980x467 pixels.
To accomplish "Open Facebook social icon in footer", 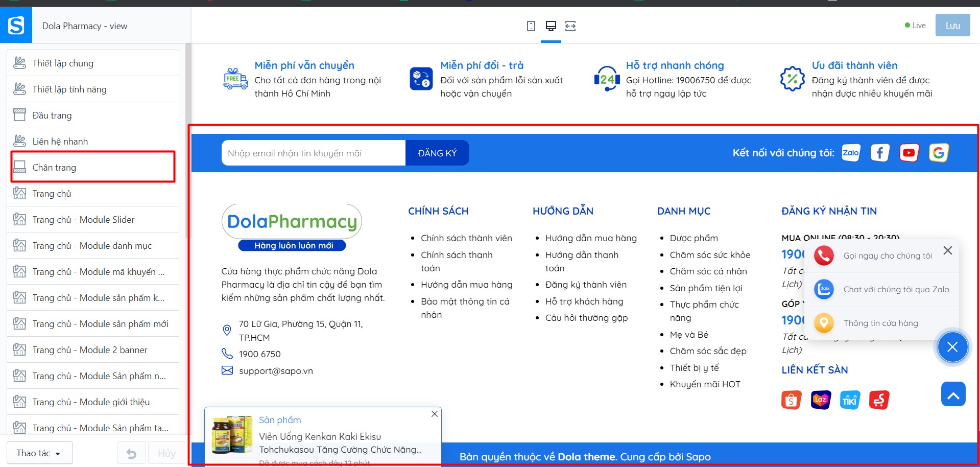I will 880,153.
